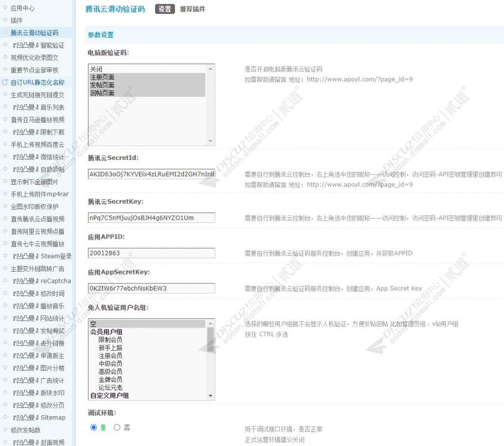Focus the 腾讯云SecretKey input field

tap(151, 217)
